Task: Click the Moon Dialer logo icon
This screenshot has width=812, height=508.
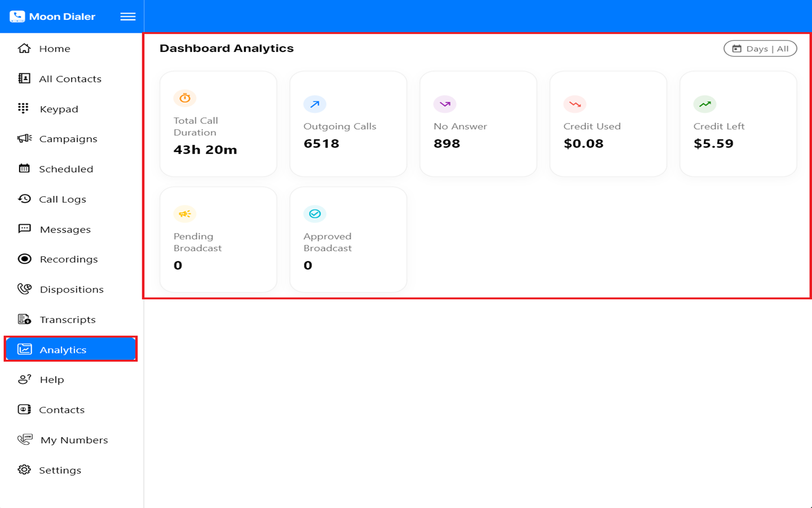Action: click(17, 16)
